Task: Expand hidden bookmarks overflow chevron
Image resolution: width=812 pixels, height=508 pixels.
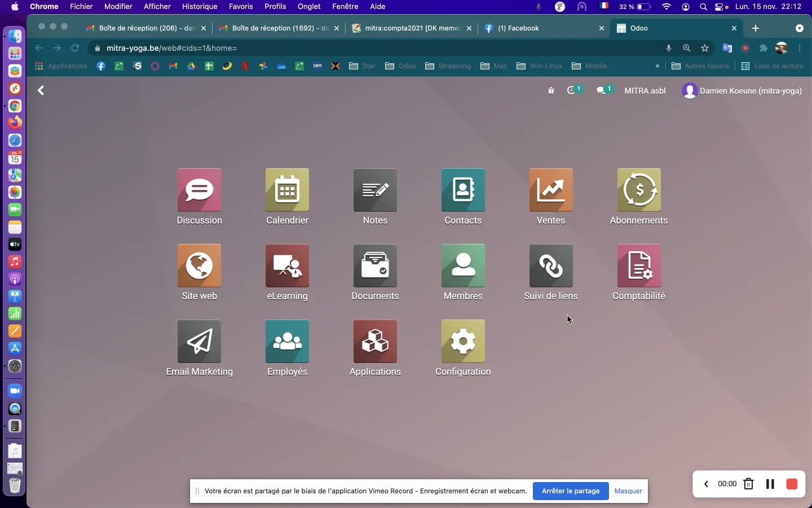Action: pyautogui.click(x=657, y=66)
